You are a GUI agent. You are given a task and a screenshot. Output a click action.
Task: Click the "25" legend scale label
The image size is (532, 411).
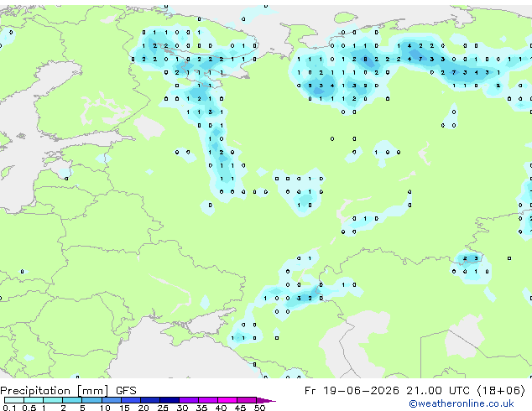pos(163,408)
